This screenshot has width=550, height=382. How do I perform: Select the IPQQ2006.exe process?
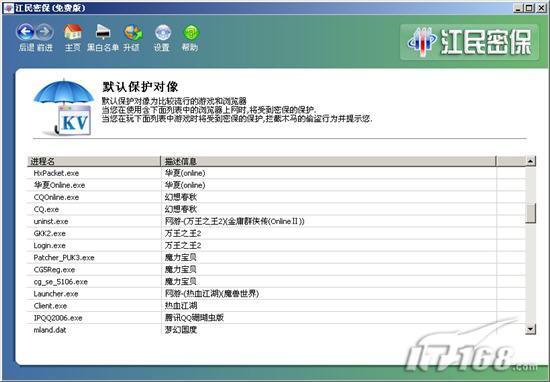click(58, 318)
